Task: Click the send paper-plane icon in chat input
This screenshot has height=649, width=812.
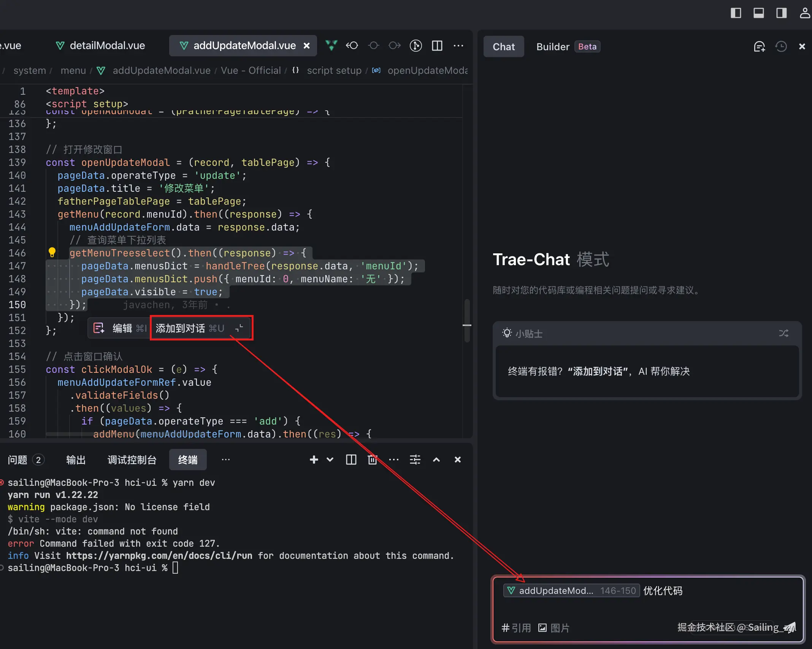Action: click(790, 627)
